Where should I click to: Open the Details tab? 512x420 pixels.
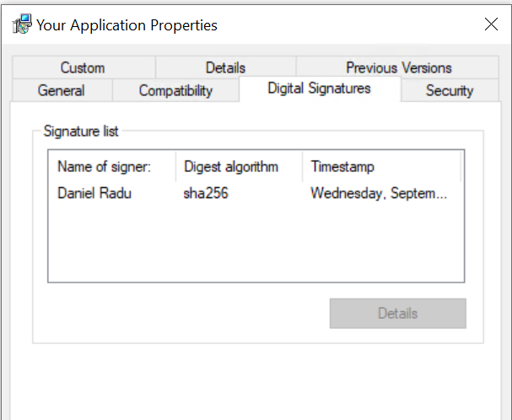click(225, 67)
